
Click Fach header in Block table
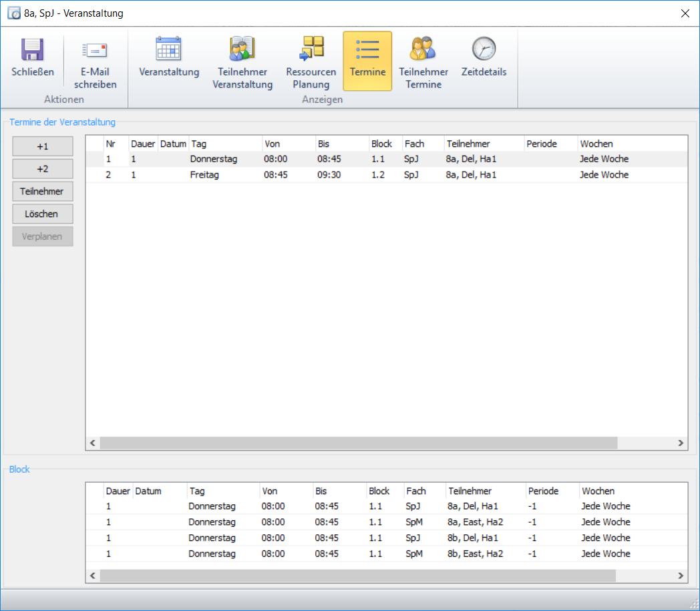coord(425,491)
